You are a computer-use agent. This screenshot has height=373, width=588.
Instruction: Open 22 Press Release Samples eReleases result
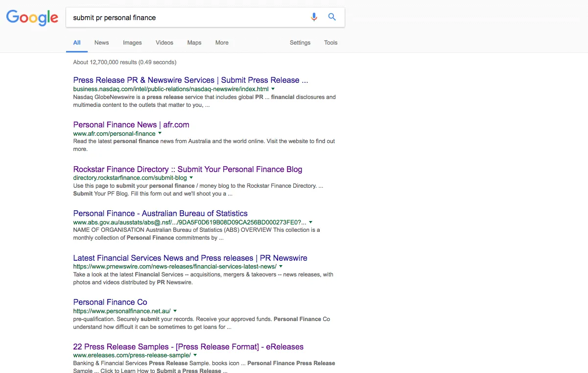(188, 347)
